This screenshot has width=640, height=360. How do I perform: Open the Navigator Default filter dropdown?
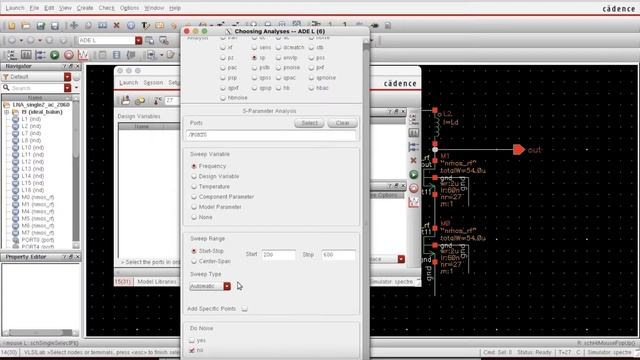(x=67, y=77)
